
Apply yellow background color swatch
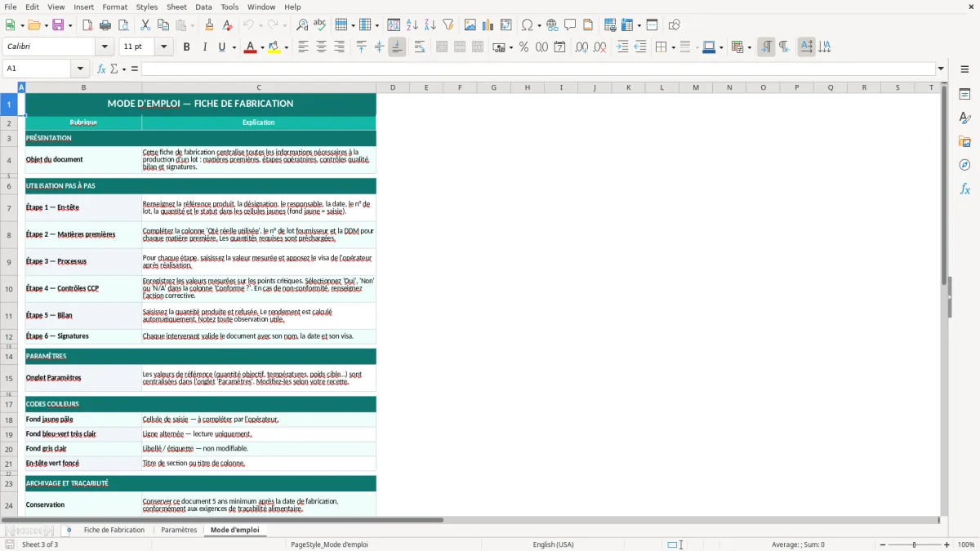[274, 47]
